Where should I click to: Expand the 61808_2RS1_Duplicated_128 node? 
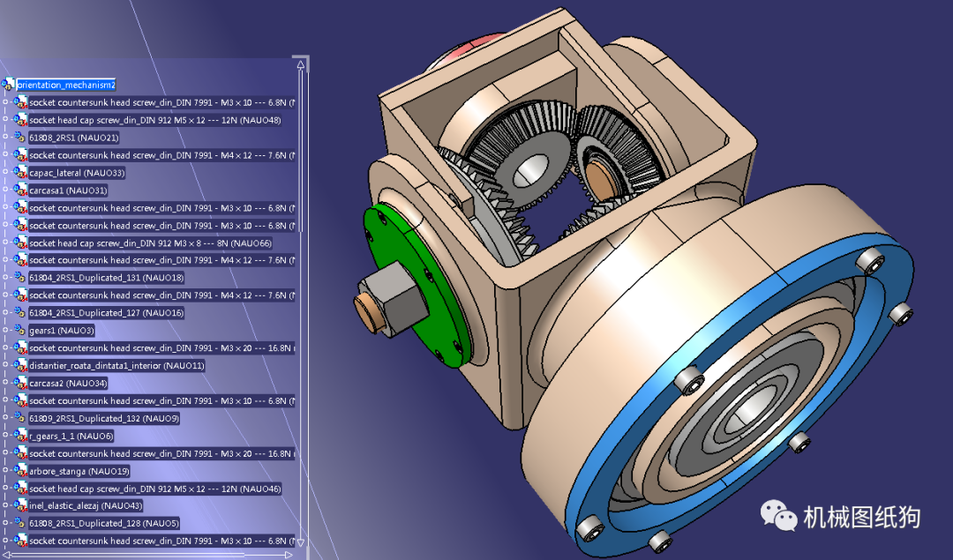point(5,523)
